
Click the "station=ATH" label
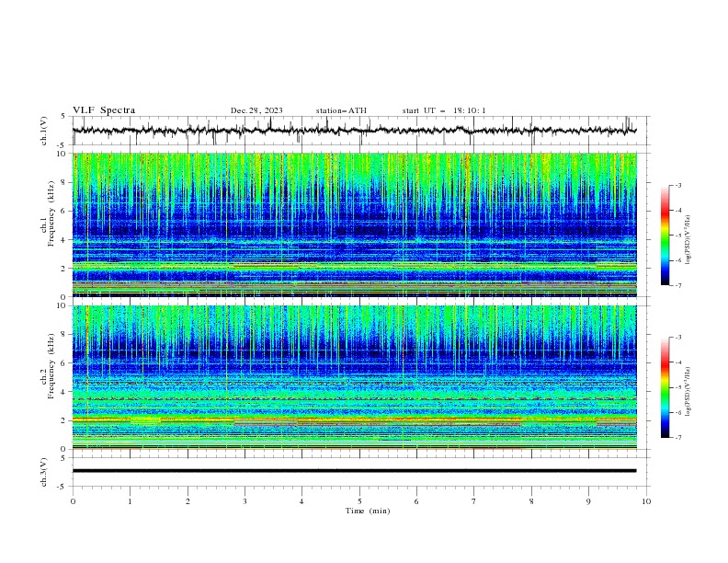(341, 110)
